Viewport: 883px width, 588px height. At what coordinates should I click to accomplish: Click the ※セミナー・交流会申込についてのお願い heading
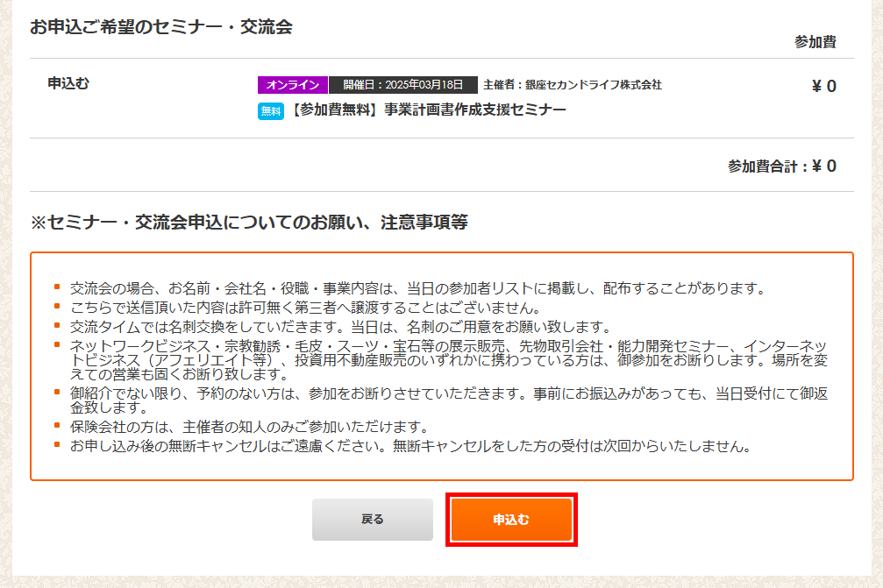(x=249, y=223)
